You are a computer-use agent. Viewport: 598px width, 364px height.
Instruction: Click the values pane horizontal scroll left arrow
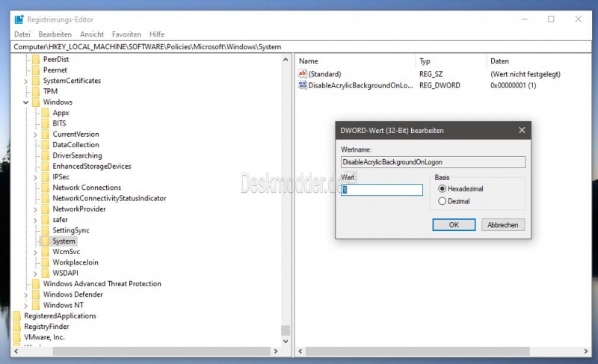click(300, 351)
